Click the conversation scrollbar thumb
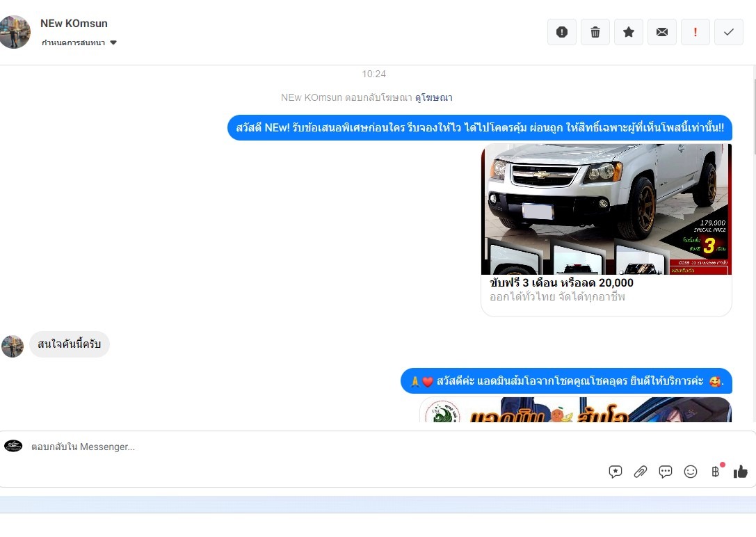The width and height of the screenshot is (756, 537). (x=754, y=117)
